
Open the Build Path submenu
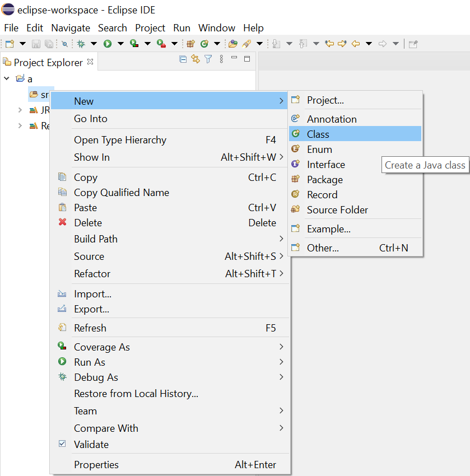[169, 239]
